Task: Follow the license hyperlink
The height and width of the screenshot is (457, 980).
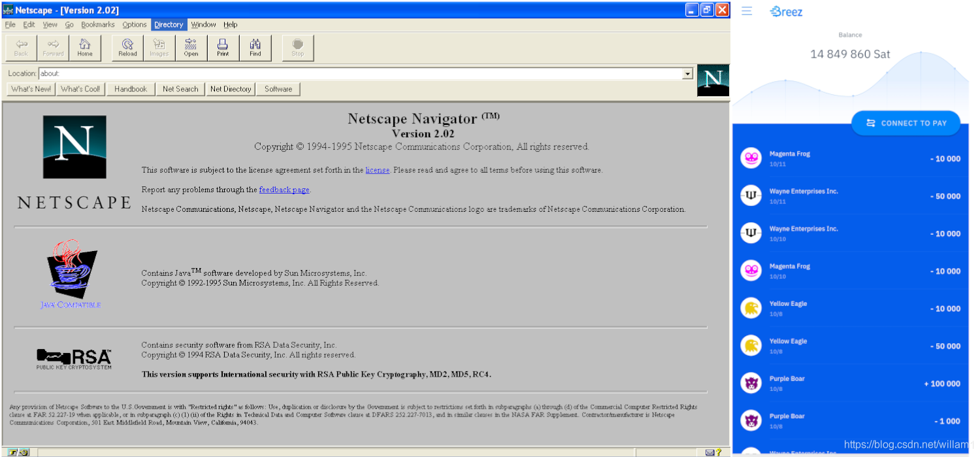Action: pyautogui.click(x=378, y=170)
